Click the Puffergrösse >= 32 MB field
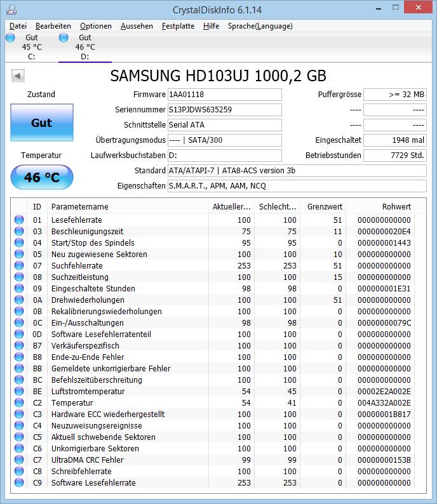 click(x=395, y=95)
